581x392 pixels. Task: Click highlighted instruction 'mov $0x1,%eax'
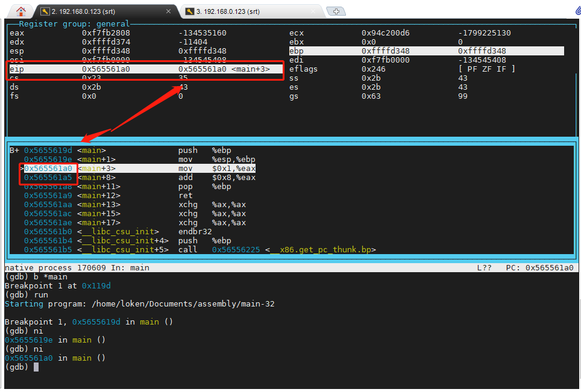point(217,169)
